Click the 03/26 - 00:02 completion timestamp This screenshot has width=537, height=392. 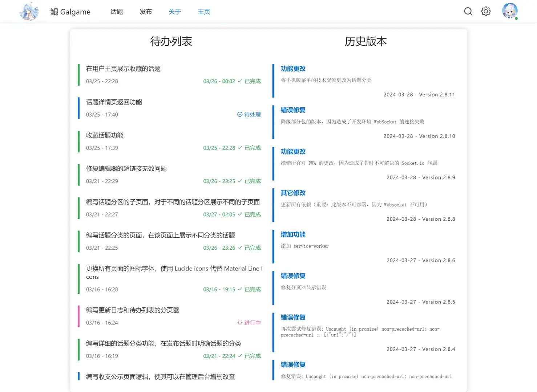point(219,81)
